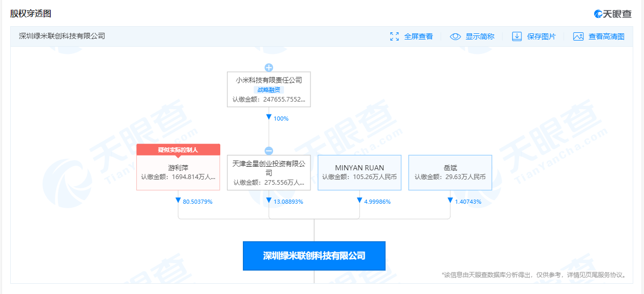Screen dimensions: 644x294
Task: Click 认缴金额：247655.7552... text
Action: click(x=268, y=100)
